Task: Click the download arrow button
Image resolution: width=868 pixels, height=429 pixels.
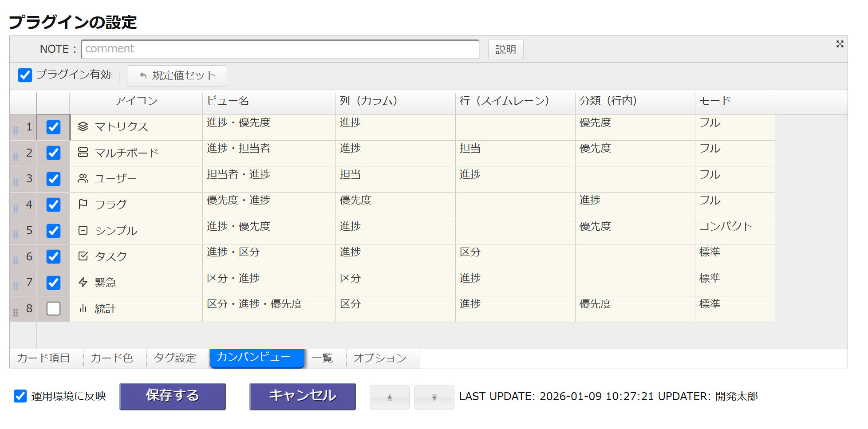Action: point(389,398)
